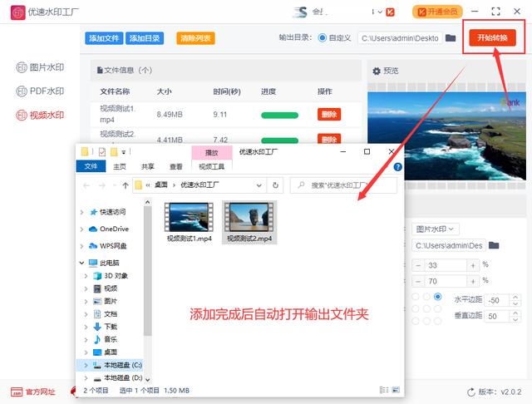Click the watermark image path folder icon
This screenshot has height=404, width=532.
click(494, 245)
